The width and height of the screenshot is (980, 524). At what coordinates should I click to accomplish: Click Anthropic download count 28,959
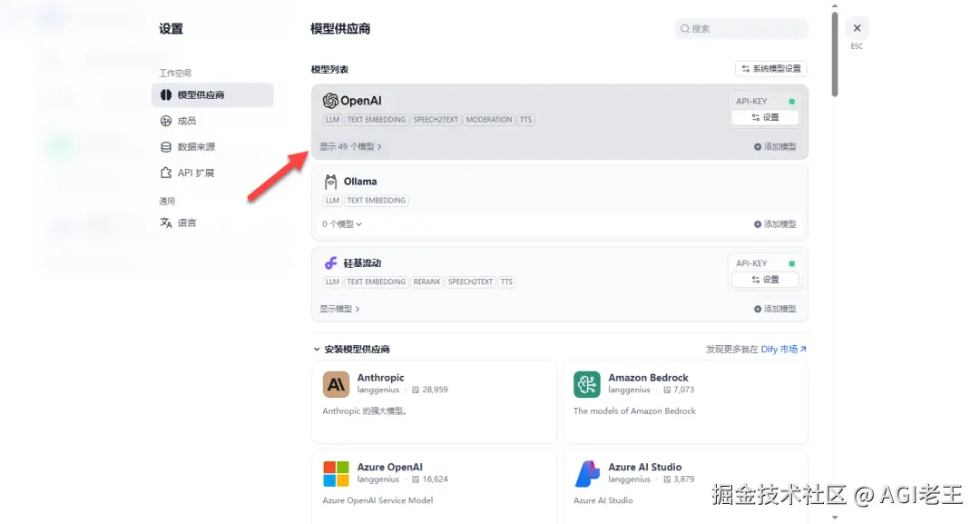point(435,390)
